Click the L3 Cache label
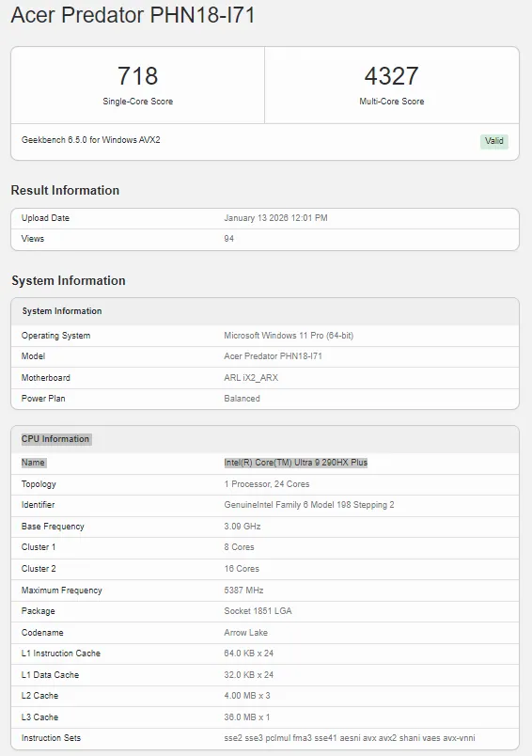 click(x=39, y=717)
